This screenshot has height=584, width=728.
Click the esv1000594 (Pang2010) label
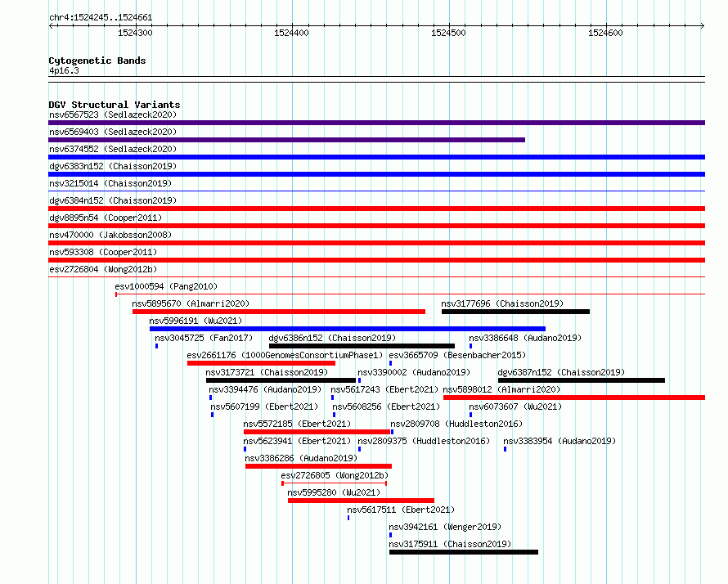tap(166, 286)
